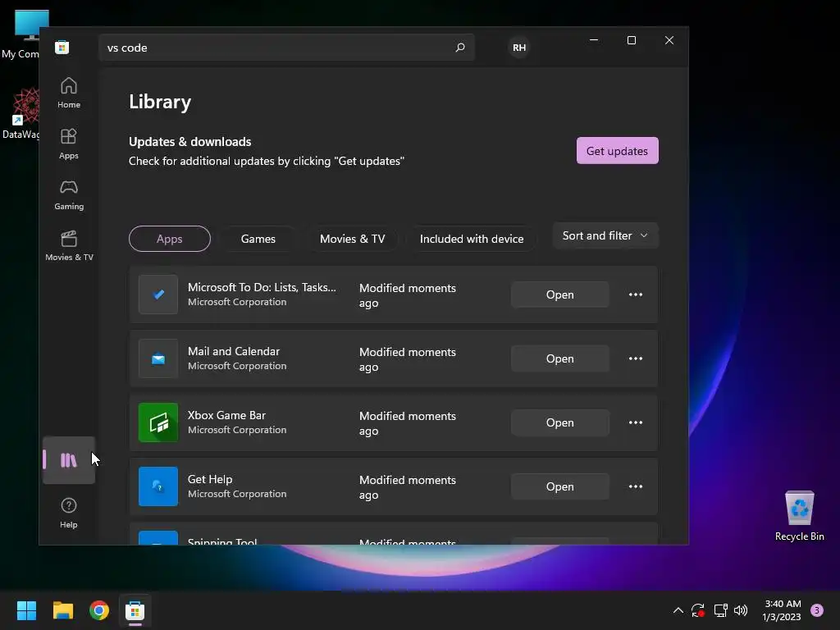Screen dimensions: 840x630
Task: Open more options for Get Help
Action: (636, 486)
